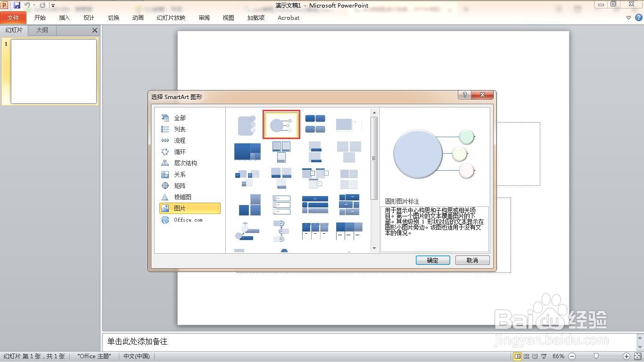Viewport: 644px width, 362px height.
Task: Choose the 全部 SmartArt category
Action: click(x=190, y=118)
